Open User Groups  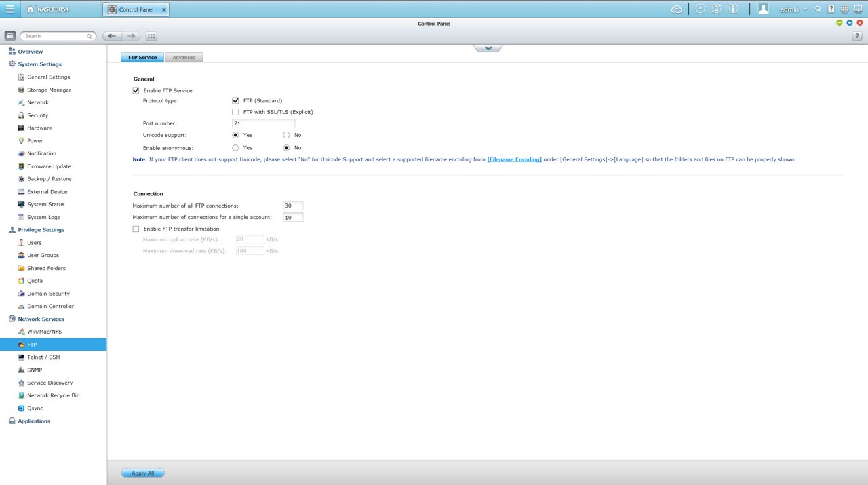(43, 255)
